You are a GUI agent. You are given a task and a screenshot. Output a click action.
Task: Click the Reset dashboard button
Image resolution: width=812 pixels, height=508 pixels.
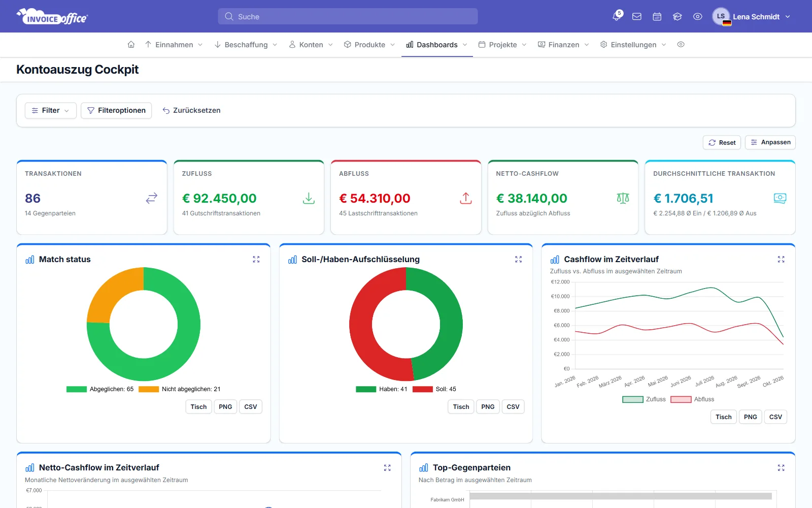coord(722,142)
